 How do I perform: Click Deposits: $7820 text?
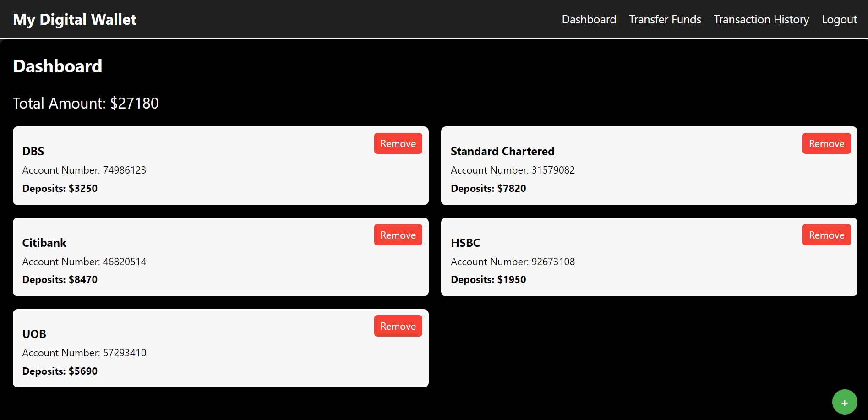[x=488, y=188]
